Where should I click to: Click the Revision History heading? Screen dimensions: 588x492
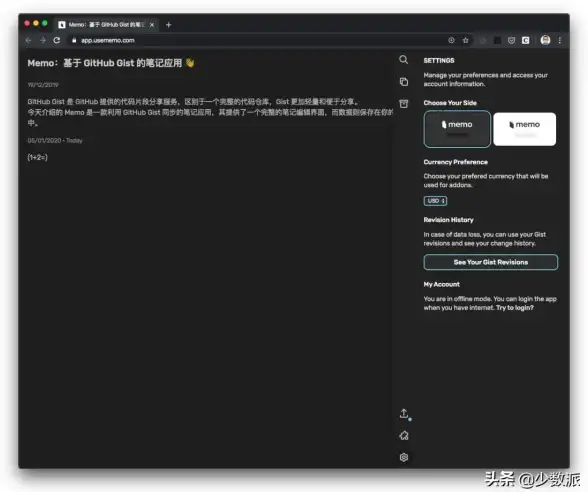click(448, 220)
